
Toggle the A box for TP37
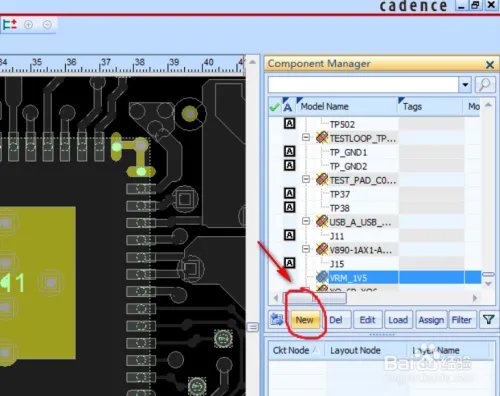pyautogui.click(x=289, y=193)
